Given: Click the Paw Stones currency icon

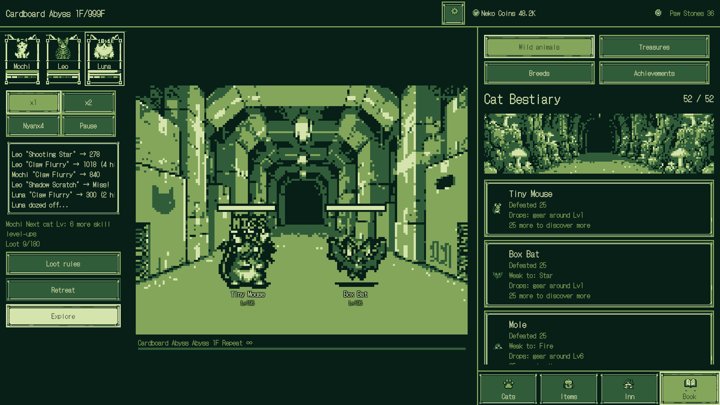Looking at the screenshot, I should (658, 13).
